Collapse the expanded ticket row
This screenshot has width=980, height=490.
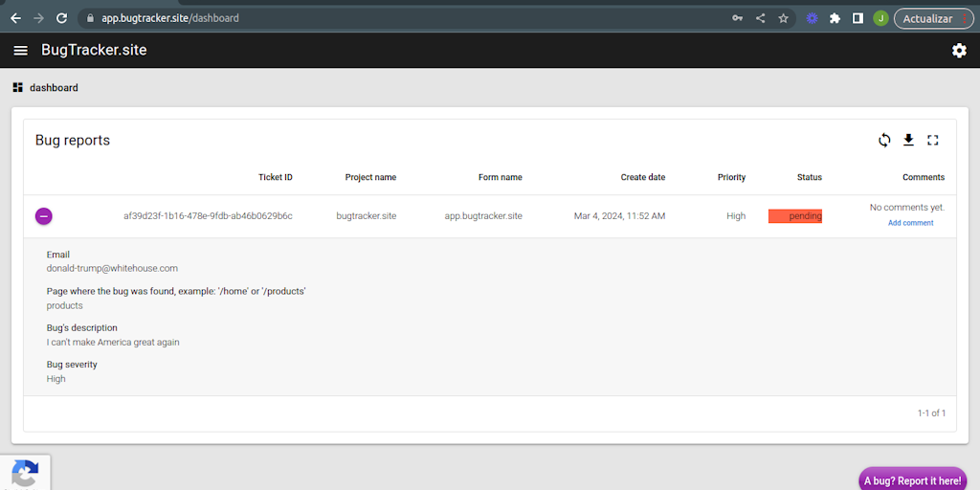tap(44, 216)
